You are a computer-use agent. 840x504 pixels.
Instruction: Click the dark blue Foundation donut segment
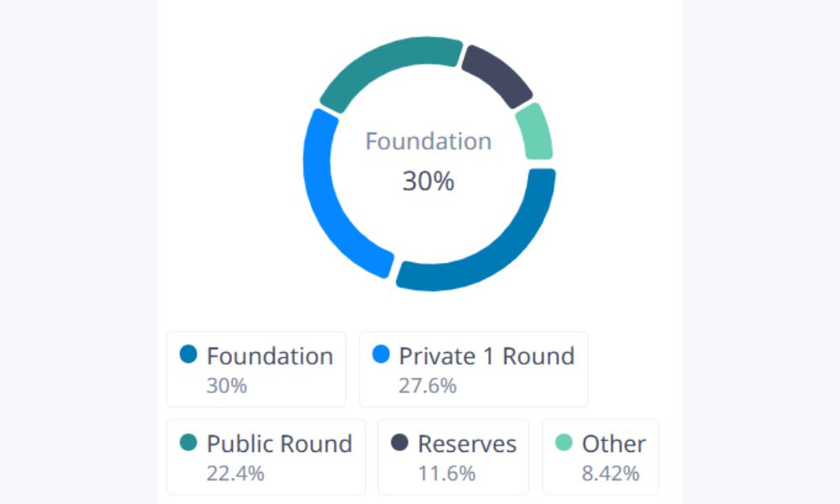click(504, 252)
